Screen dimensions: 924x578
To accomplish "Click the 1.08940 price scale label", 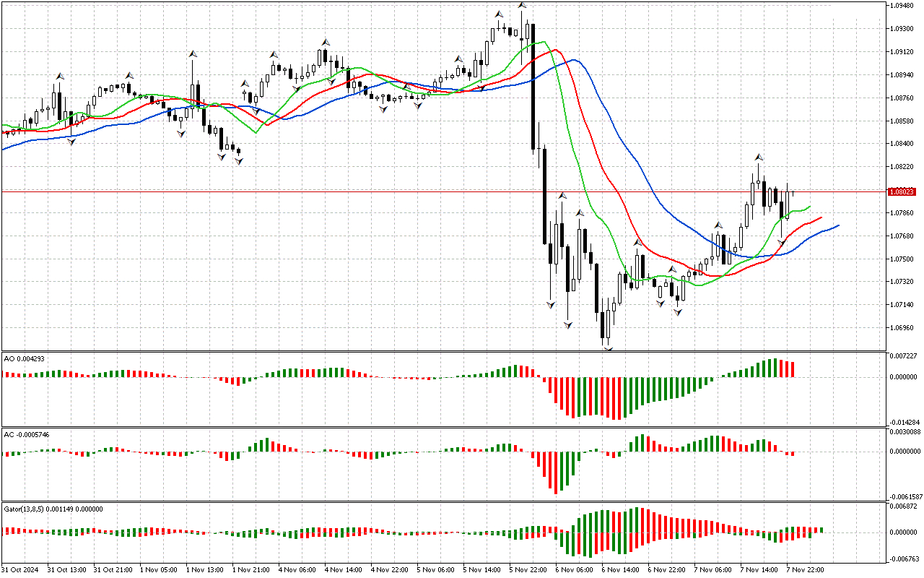I will click(902, 75).
